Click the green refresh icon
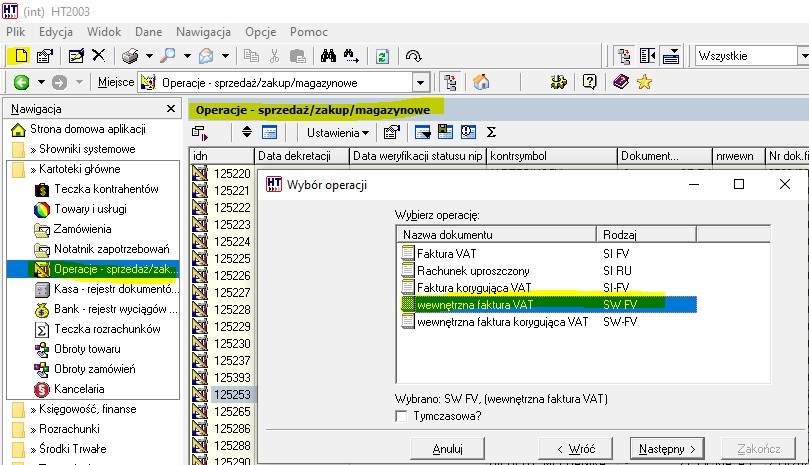Screen dimensions: 809x465 coord(382,56)
